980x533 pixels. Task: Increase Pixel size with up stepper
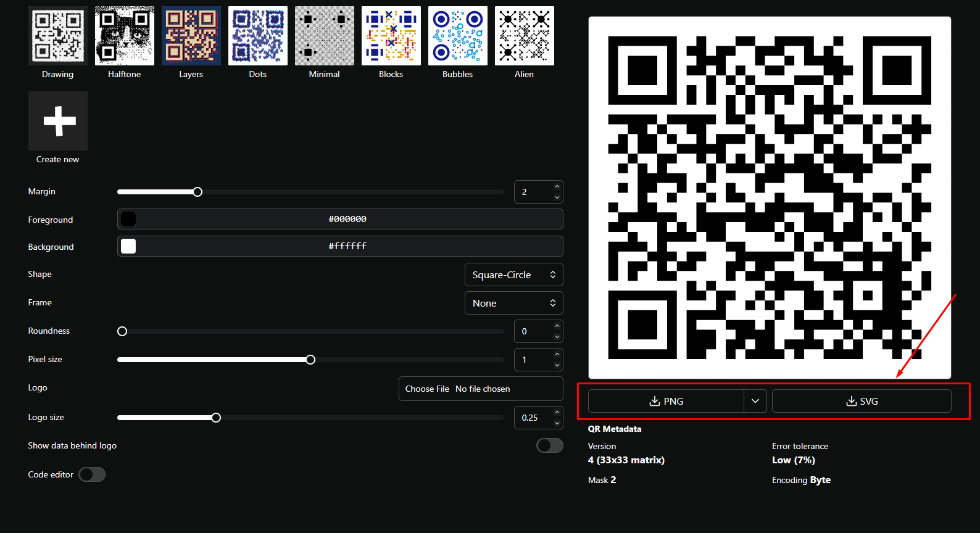coord(557,354)
